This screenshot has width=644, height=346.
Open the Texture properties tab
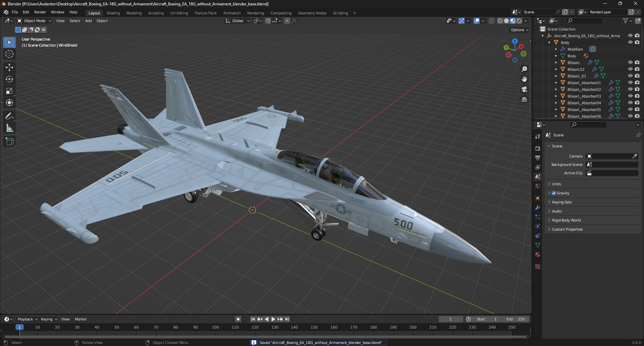point(538,267)
